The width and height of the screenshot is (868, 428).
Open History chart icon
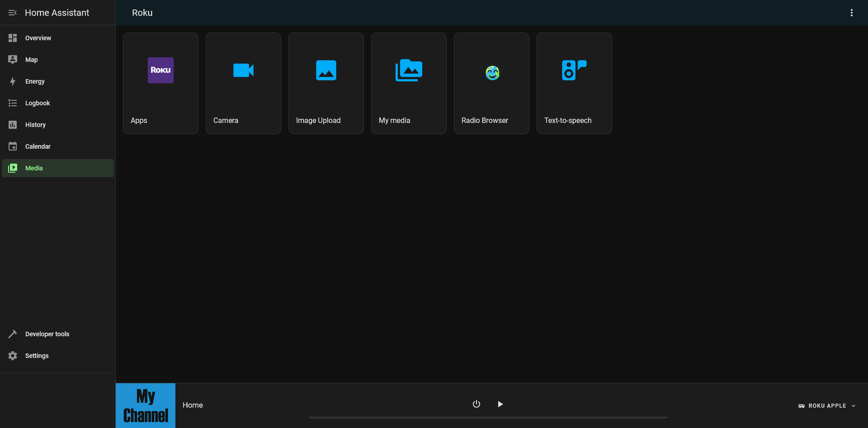coord(13,125)
